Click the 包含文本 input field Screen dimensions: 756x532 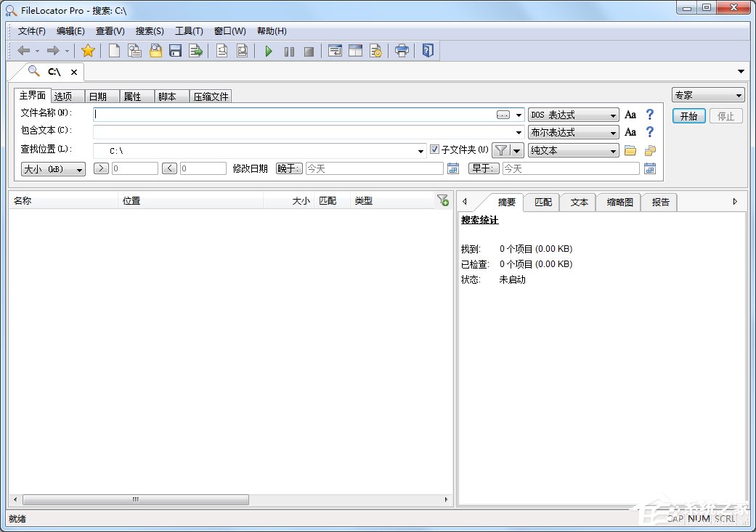(x=304, y=132)
